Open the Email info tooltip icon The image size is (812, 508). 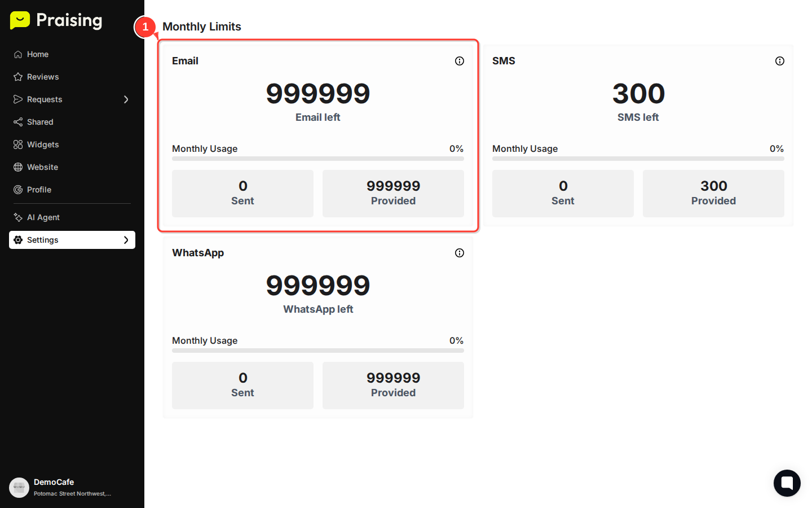(x=460, y=61)
